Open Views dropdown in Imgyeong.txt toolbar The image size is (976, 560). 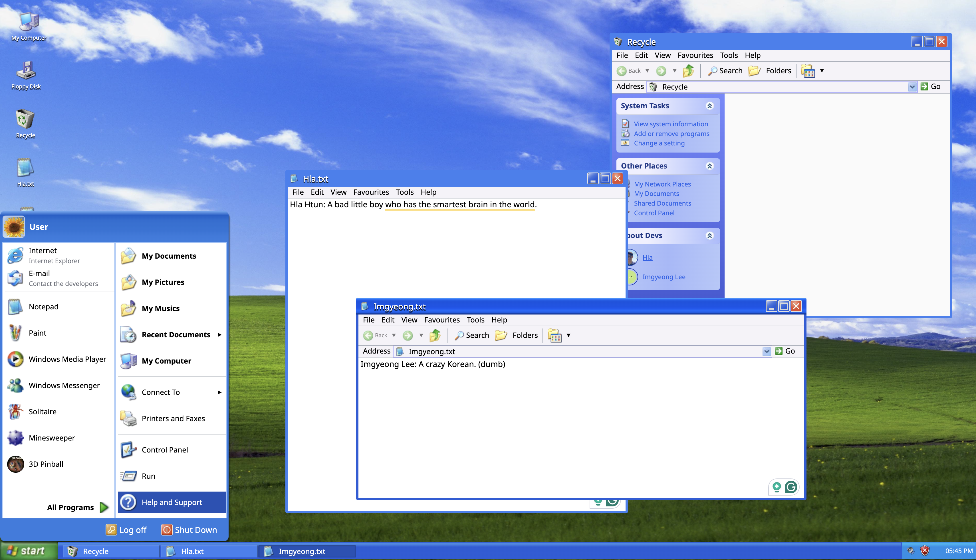568,335
